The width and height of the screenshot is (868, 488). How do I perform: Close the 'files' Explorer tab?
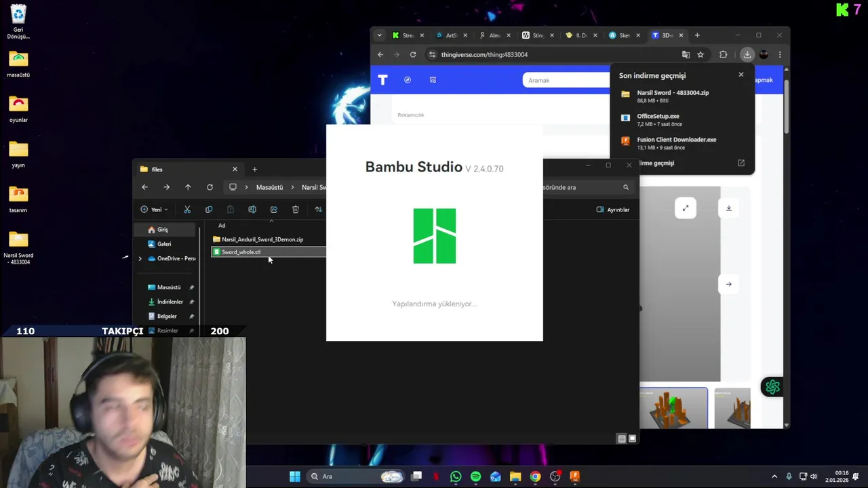235,169
